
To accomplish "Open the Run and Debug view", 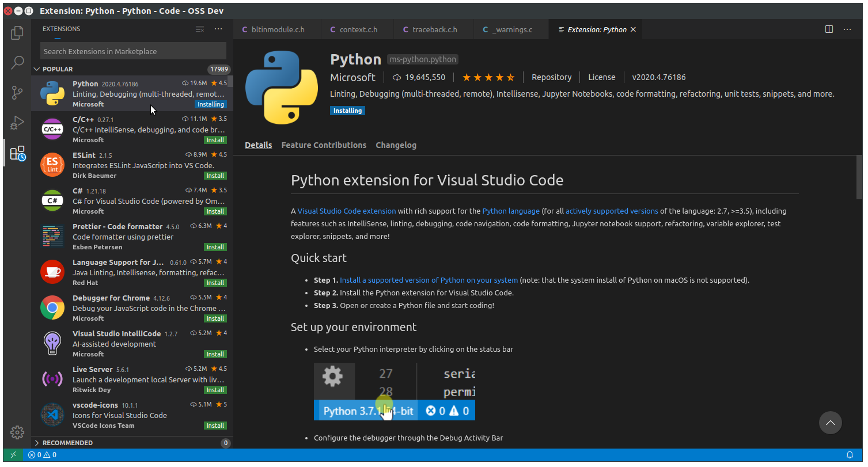I will [x=17, y=122].
